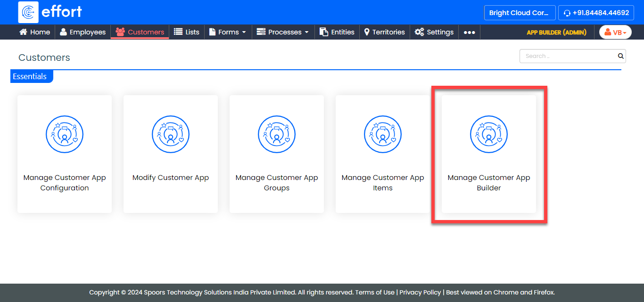Focus the Search input field
The image size is (644, 302).
coord(568,56)
